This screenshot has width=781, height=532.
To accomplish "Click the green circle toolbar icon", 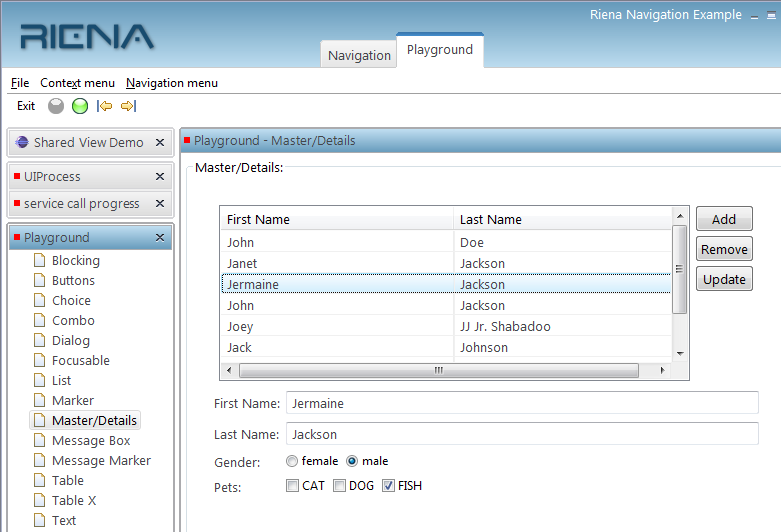I will 80,106.
